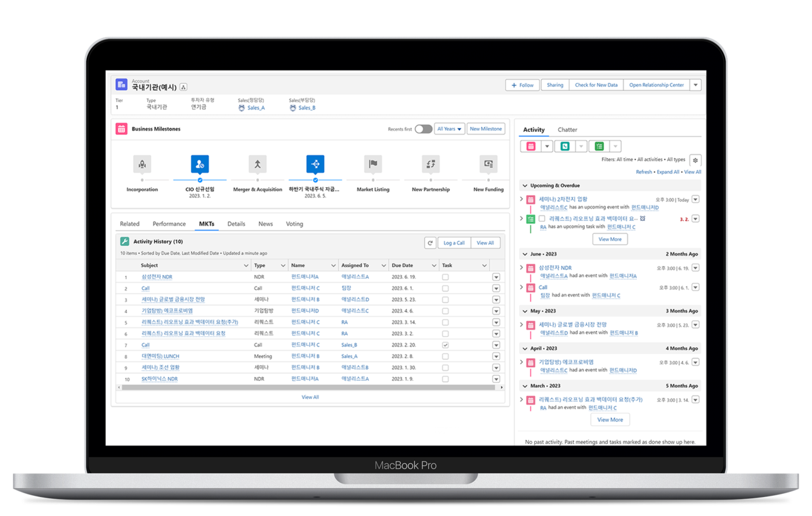Click the user icon beside Sales_A

[x=241, y=108]
